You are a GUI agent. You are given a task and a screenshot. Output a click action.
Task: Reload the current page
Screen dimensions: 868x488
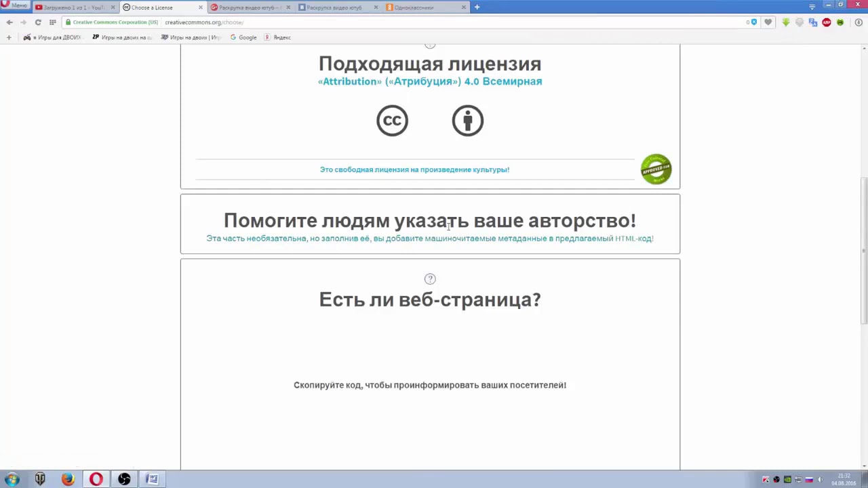38,22
